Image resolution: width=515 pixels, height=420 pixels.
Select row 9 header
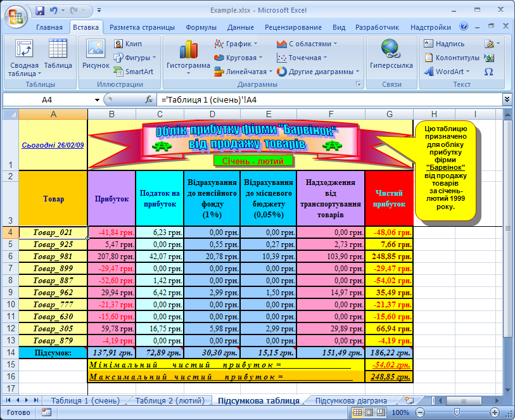point(11,292)
